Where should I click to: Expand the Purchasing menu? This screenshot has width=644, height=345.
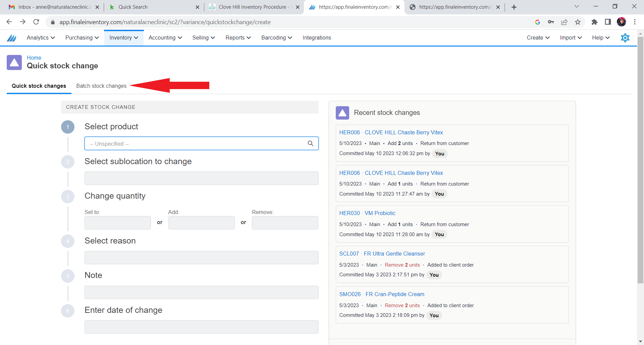82,38
